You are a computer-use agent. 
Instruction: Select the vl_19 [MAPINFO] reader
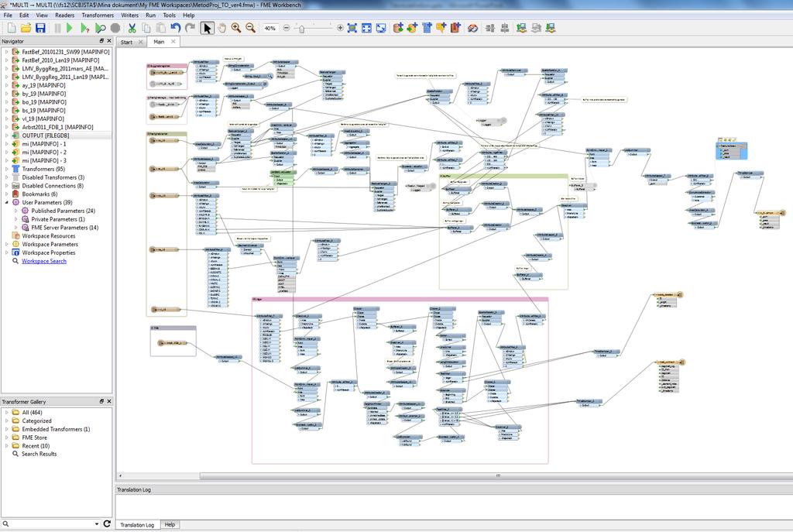pyautogui.click(x=43, y=118)
